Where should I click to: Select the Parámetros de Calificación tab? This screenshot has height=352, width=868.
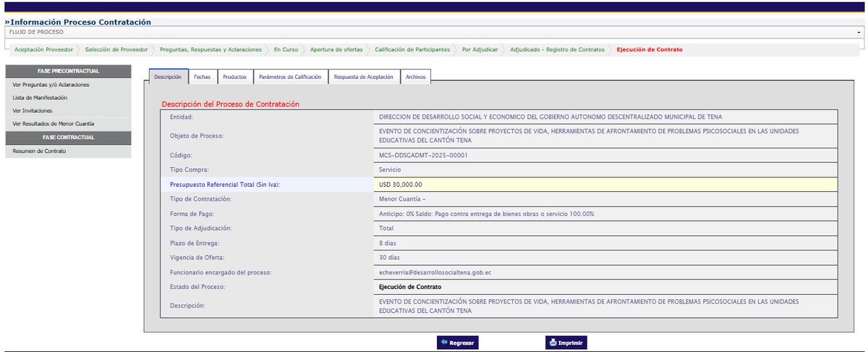(x=289, y=76)
